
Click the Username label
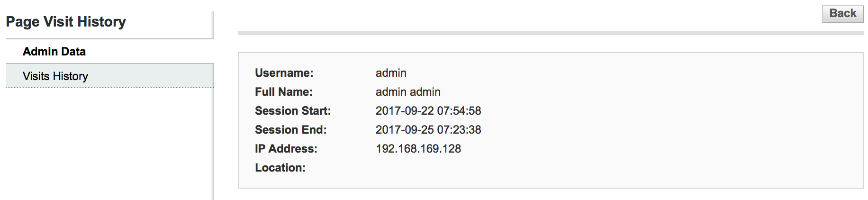pyautogui.click(x=284, y=73)
